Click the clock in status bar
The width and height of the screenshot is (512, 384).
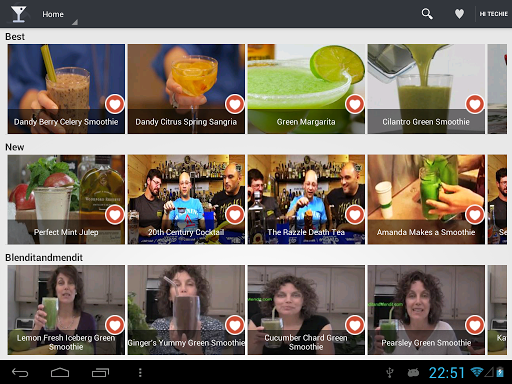click(446, 372)
